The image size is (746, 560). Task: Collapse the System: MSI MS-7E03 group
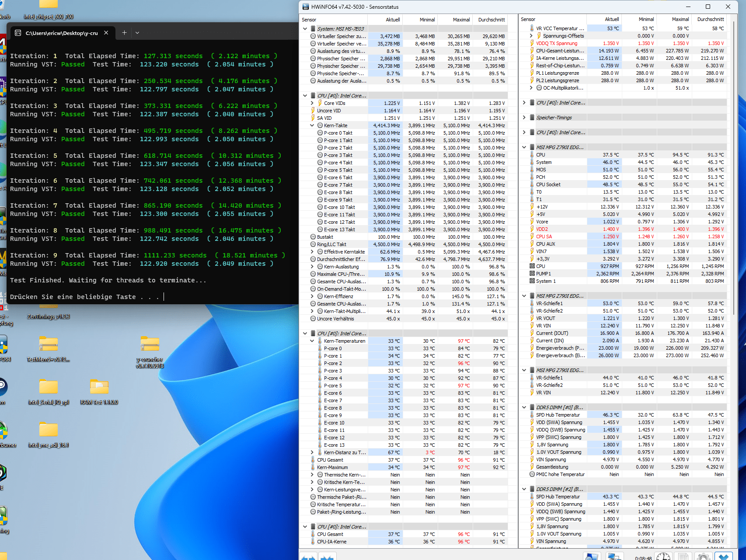tap(305, 29)
